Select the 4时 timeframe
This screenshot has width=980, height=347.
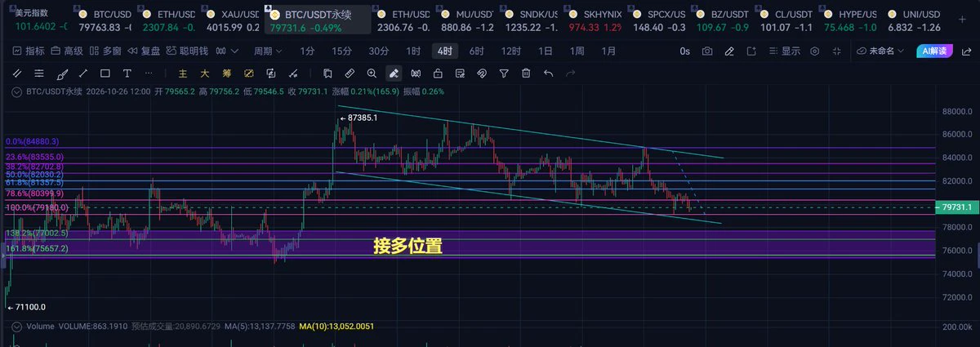coord(445,51)
